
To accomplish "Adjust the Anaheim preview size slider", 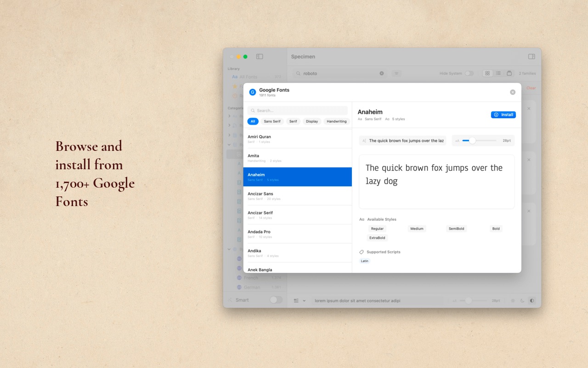I will click(x=479, y=140).
